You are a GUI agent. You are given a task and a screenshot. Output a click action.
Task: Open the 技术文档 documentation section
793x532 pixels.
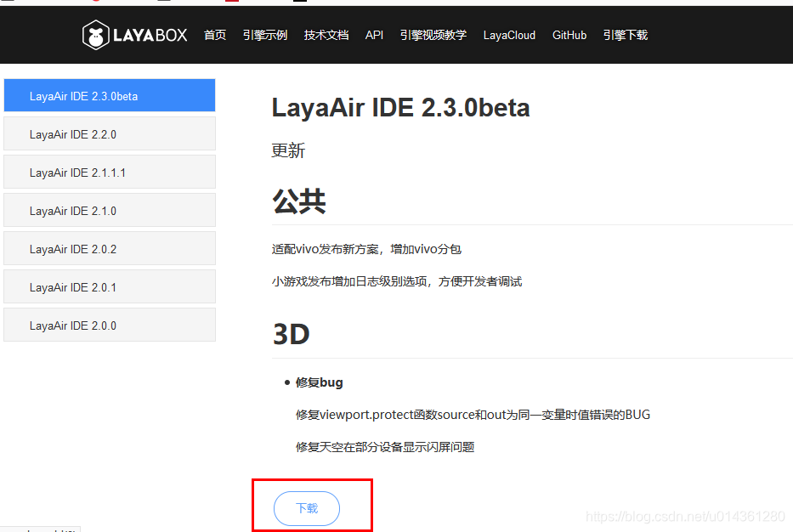326,35
